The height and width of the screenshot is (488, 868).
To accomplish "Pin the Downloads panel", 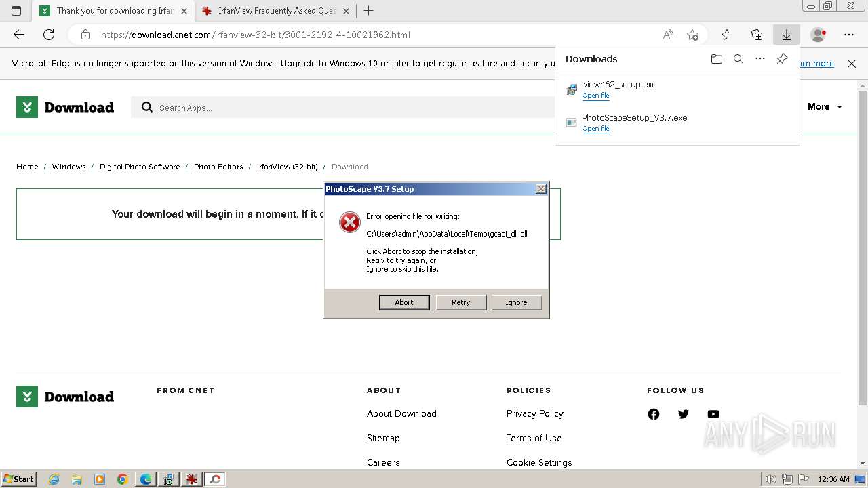I will tap(782, 59).
